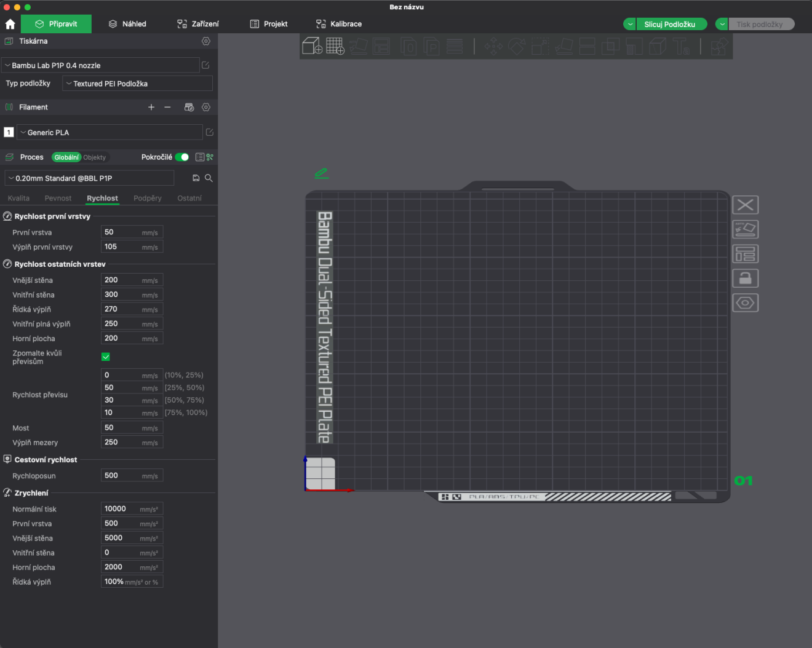Click the Horní plocha acceleration field 2000
This screenshot has height=648, width=812.
(132, 567)
